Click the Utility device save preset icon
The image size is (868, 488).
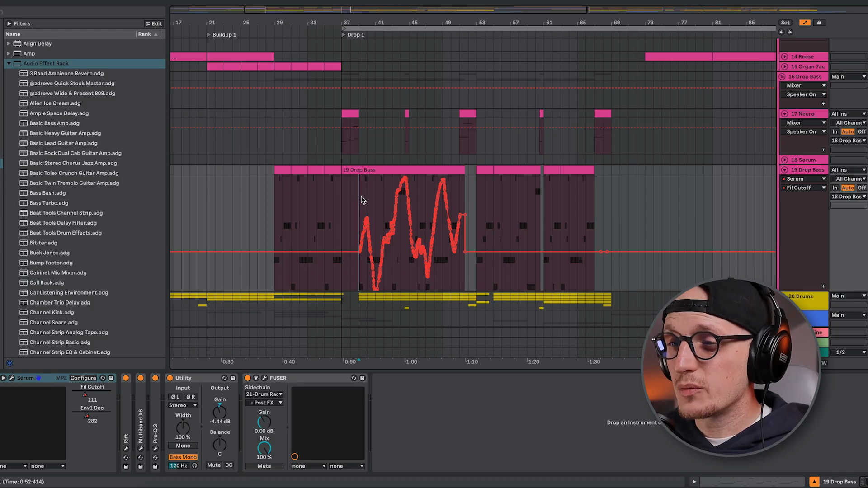pyautogui.click(x=233, y=378)
